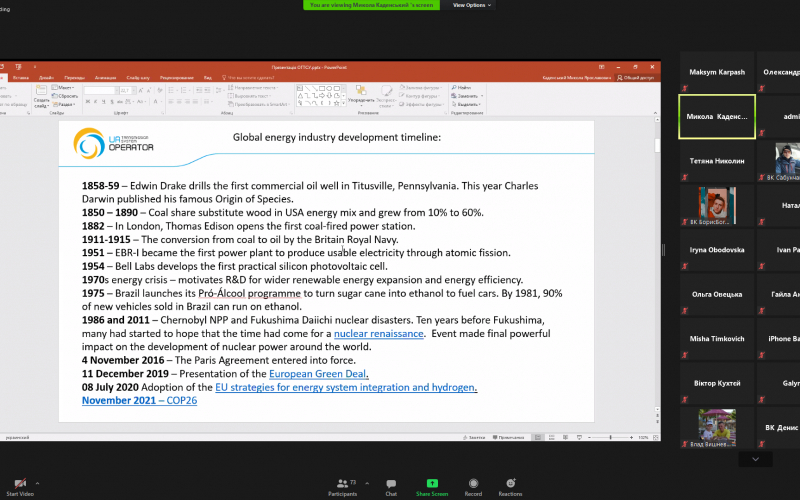Click the Общий доступ share button
The height and width of the screenshot is (500, 800).
636,78
